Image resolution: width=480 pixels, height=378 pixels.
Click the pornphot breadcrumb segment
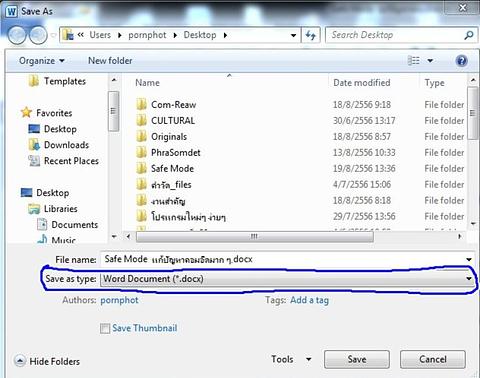tap(147, 35)
